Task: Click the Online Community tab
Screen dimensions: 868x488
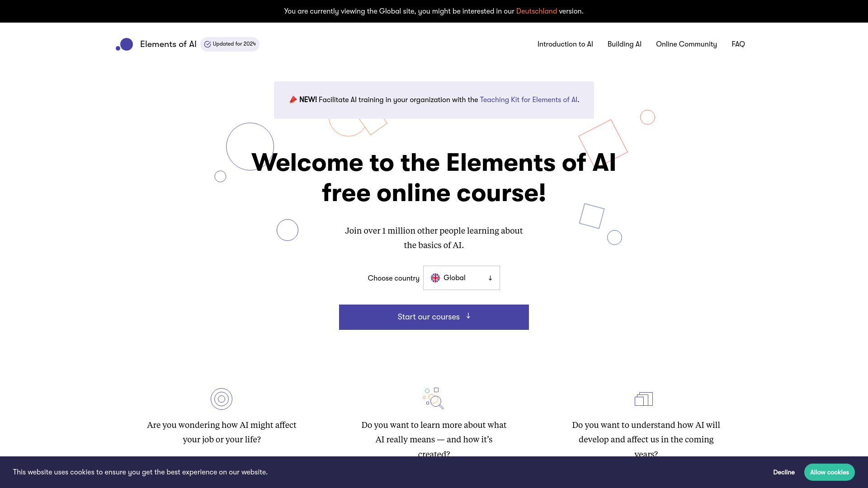Action: point(686,44)
